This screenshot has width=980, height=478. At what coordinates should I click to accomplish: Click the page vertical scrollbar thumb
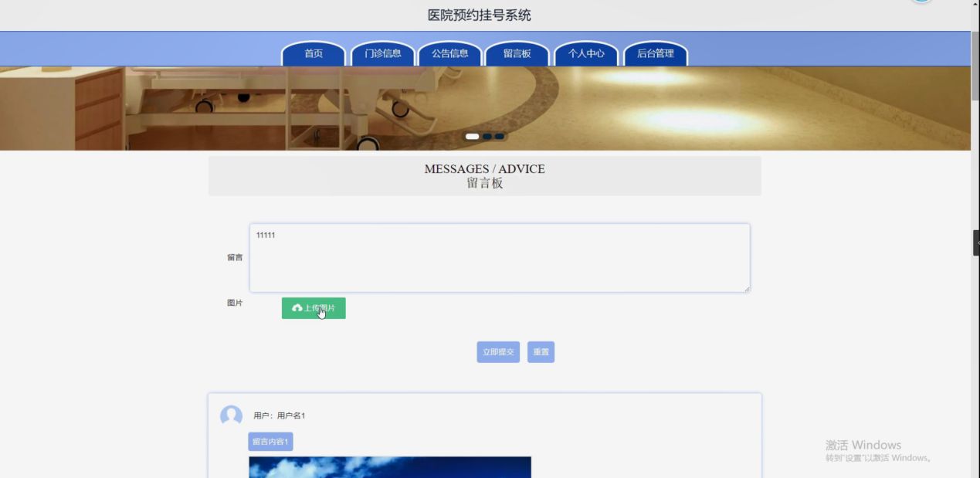975,65
